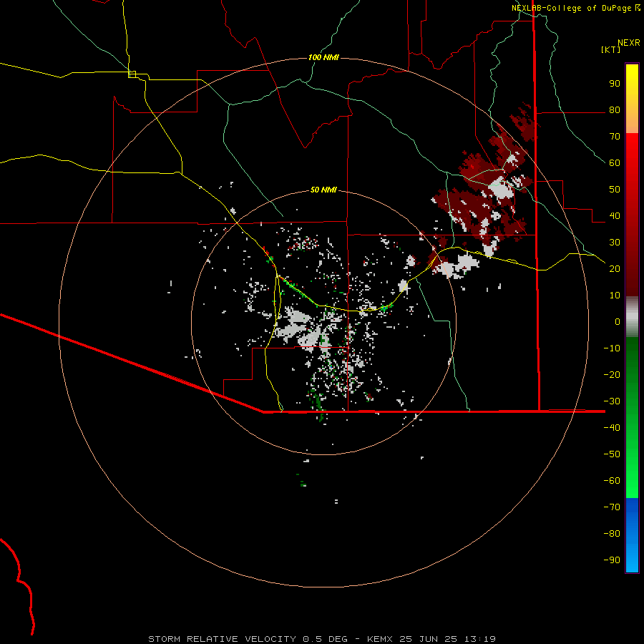
Task: Click the NEXR label above the color scale
Action: [x=629, y=43]
